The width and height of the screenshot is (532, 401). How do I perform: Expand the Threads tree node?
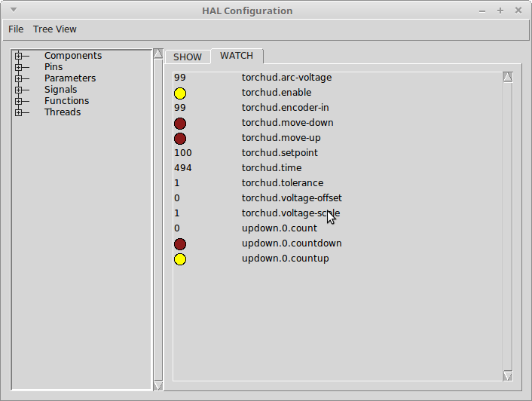pos(19,112)
